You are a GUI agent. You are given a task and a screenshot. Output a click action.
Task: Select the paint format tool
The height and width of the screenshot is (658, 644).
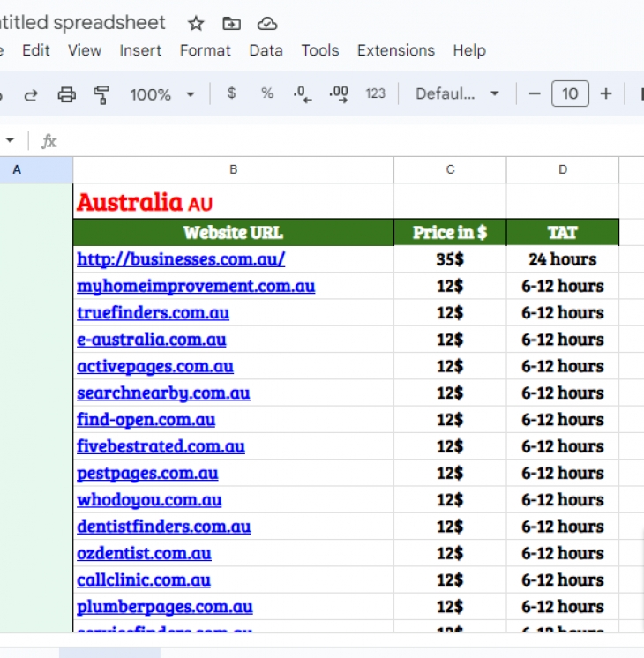pyautogui.click(x=101, y=94)
